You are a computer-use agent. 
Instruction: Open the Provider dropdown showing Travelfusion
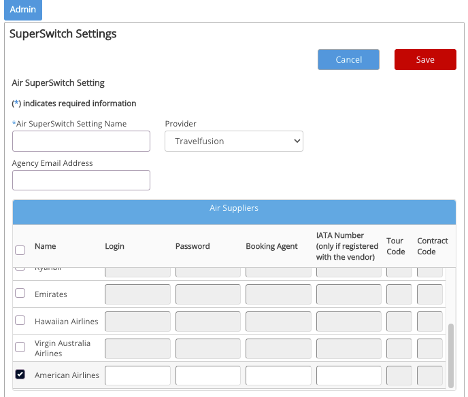tap(234, 141)
